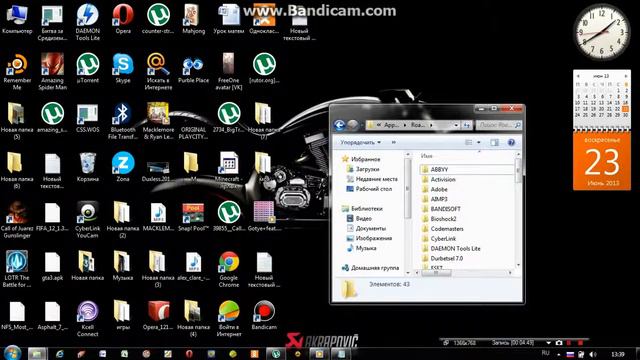Screen dimensions: 640x360
Task: Open the Windows Start button
Action: pos(12,353)
